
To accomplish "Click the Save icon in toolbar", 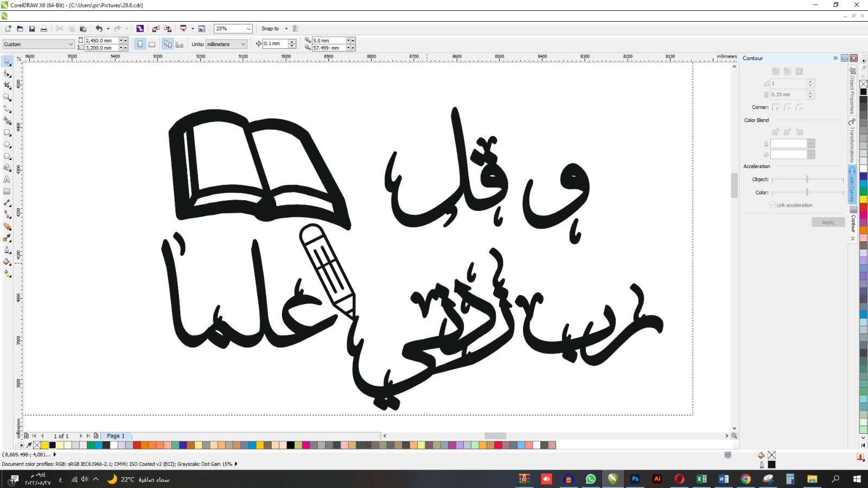I will 32,29.
